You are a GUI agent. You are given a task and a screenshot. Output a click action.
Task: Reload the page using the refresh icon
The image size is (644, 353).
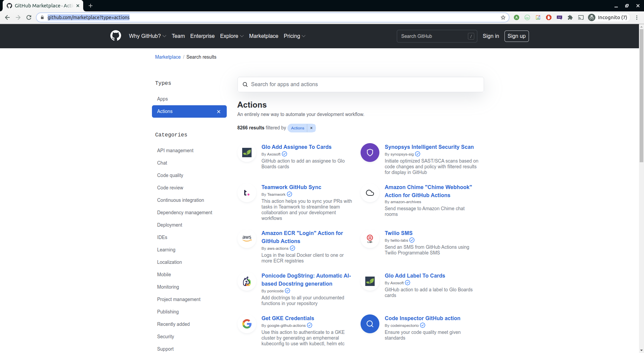tap(29, 17)
